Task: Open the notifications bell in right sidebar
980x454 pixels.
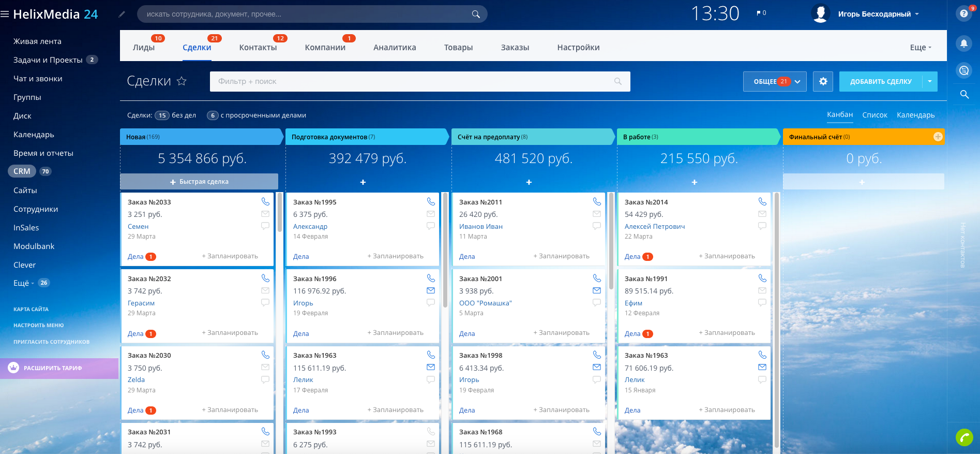Action: pos(964,43)
